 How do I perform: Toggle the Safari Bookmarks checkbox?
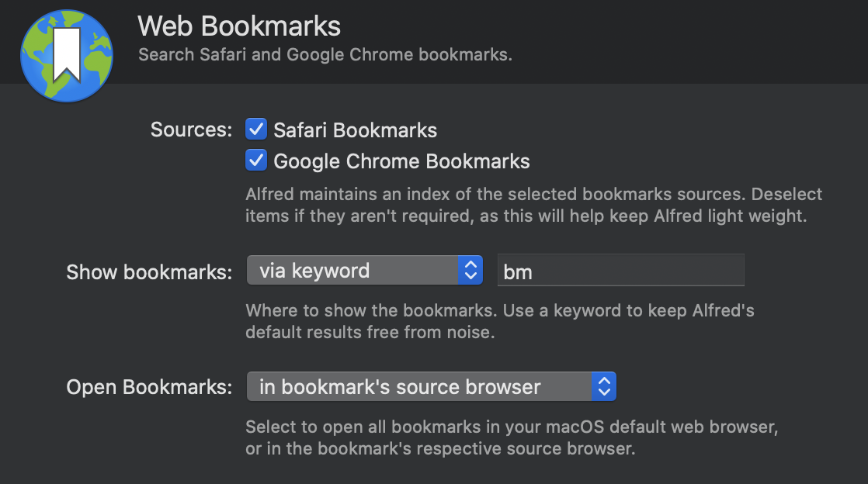coord(256,130)
